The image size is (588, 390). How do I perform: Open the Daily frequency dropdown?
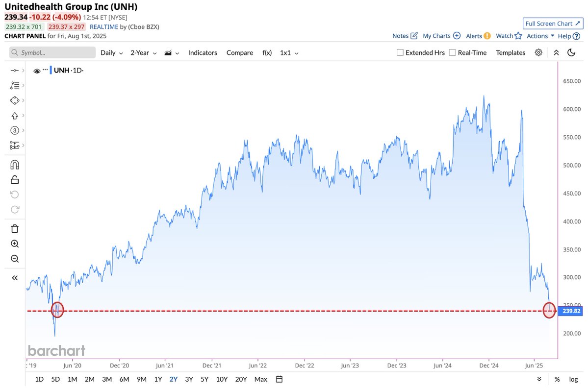(x=111, y=53)
